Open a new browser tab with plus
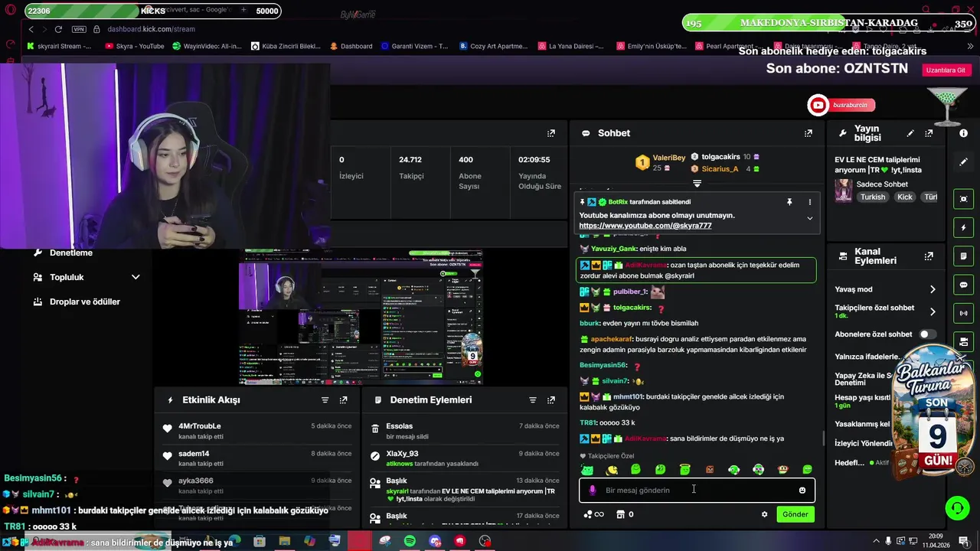 [x=243, y=10]
